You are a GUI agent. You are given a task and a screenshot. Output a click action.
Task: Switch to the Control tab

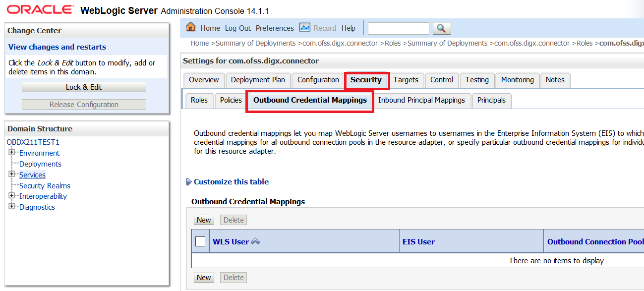pyautogui.click(x=442, y=80)
